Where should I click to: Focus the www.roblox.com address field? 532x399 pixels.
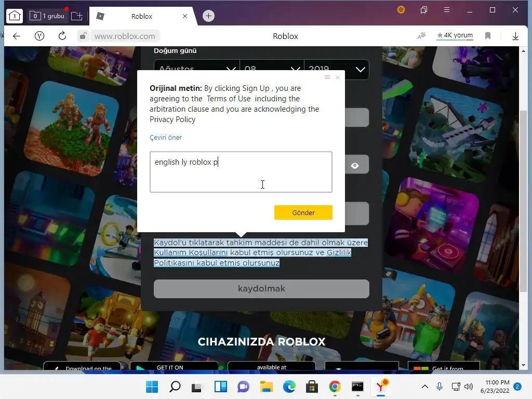(x=125, y=36)
